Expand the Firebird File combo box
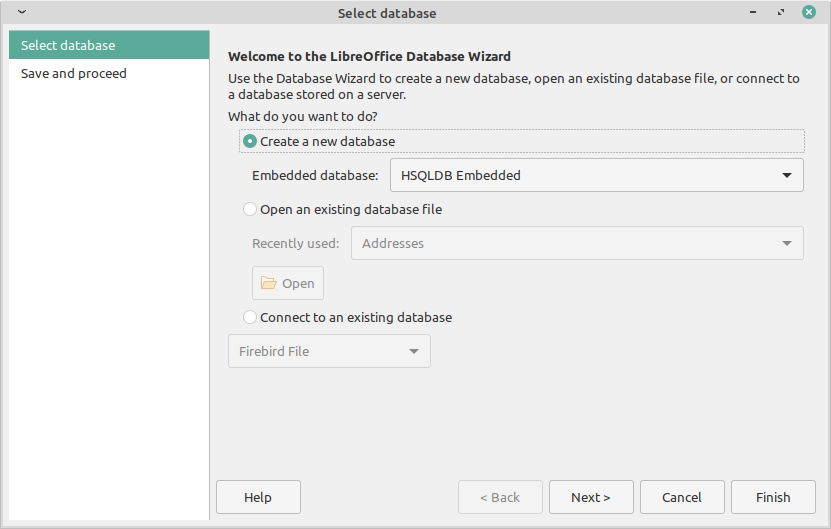The height and width of the screenshot is (529, 831). pyautogui.click(x=329, y=351)
